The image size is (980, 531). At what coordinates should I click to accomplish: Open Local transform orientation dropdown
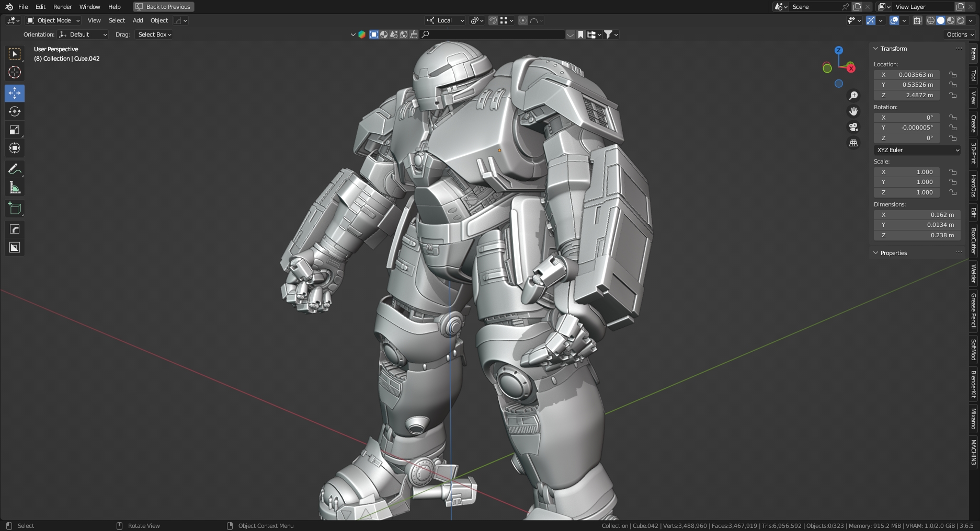pos(445,20)
